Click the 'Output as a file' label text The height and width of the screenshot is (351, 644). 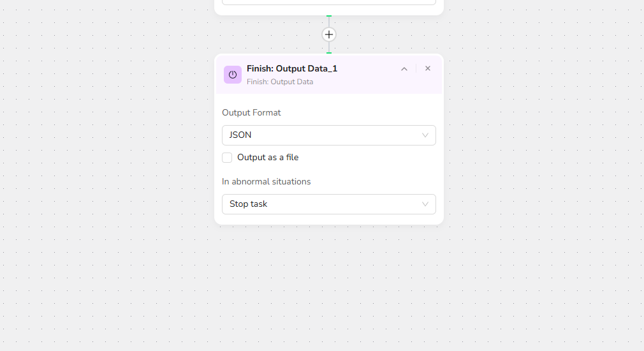[x=268, y=158]
